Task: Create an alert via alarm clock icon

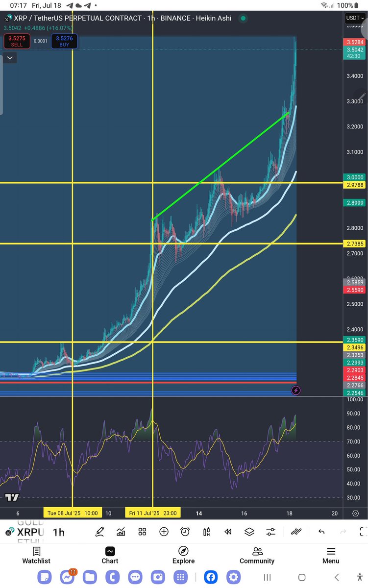Action: (185, 532)
